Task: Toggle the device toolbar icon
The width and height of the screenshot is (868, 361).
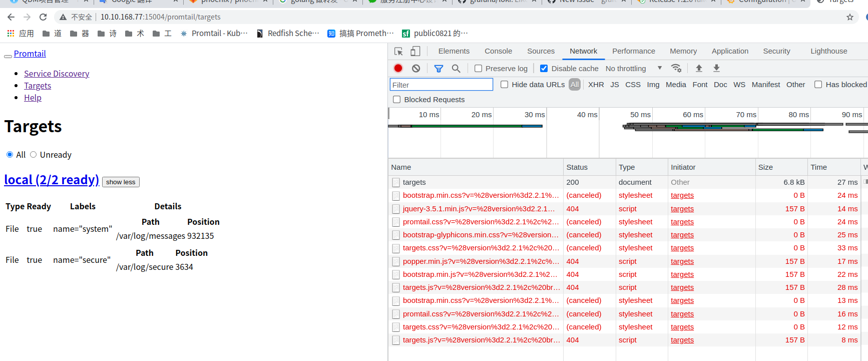Action: [415, 51]
